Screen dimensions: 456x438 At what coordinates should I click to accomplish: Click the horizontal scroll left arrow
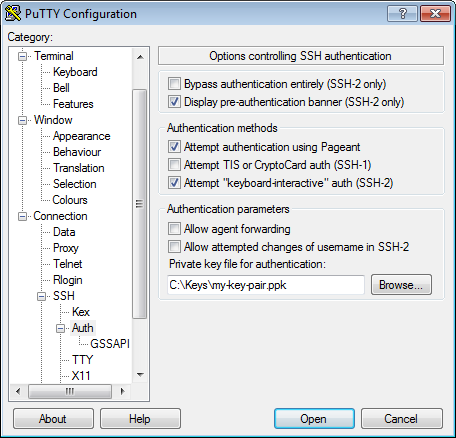[x=18, y=391]
